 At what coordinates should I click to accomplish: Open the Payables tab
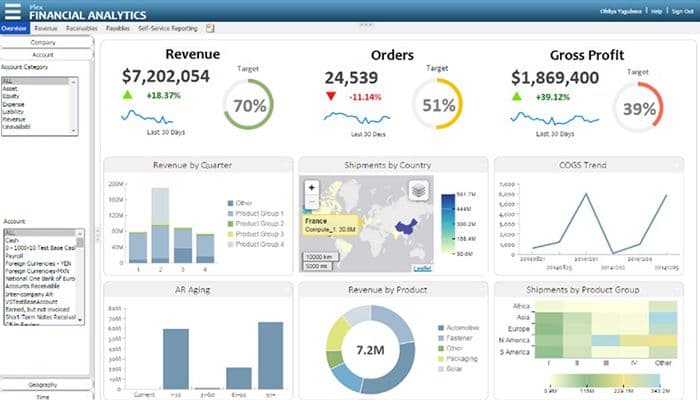(x=117, y=29)
